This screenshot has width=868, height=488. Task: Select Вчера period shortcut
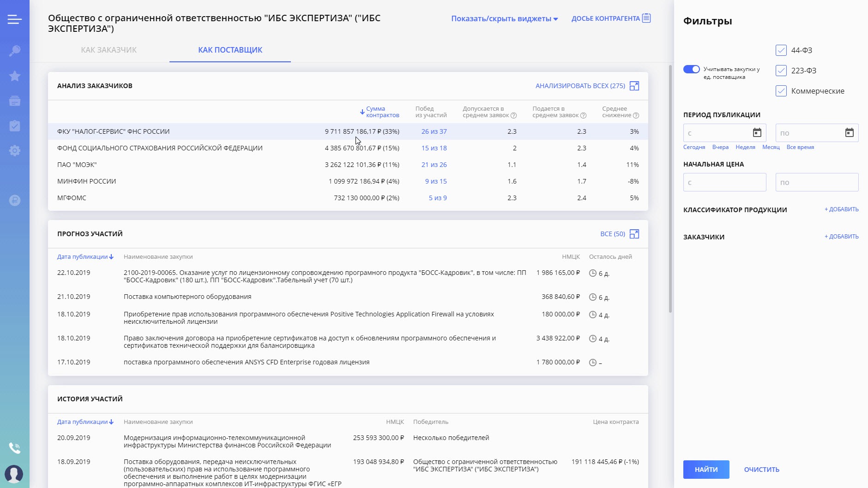pyautogui.click(x=720, y=147)
